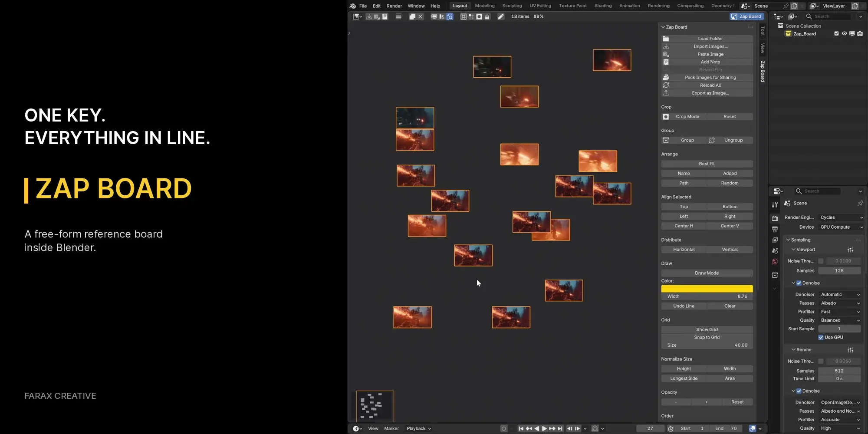This screenshot has height=434, width=868.
Task: Toggle Crop Mode button
Action: (684, 117)
